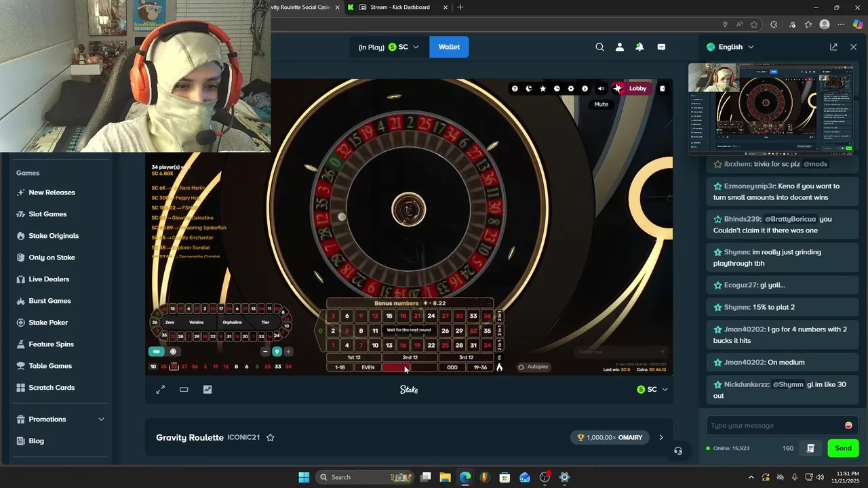868x488 pixels.
Task: Open notifications bell in Stake header
Action: (639, 47)
